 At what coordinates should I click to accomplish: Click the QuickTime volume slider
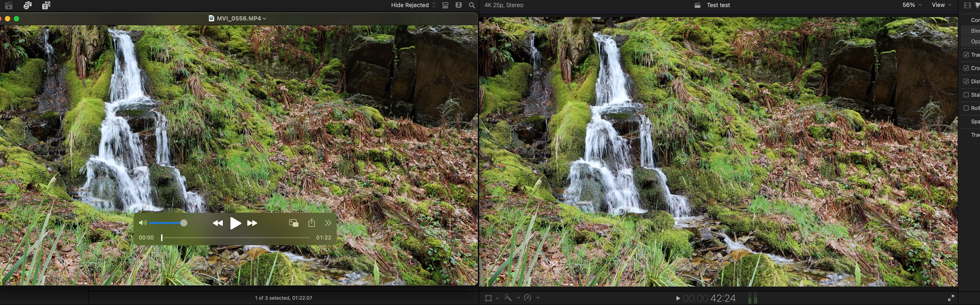(167, 223)
